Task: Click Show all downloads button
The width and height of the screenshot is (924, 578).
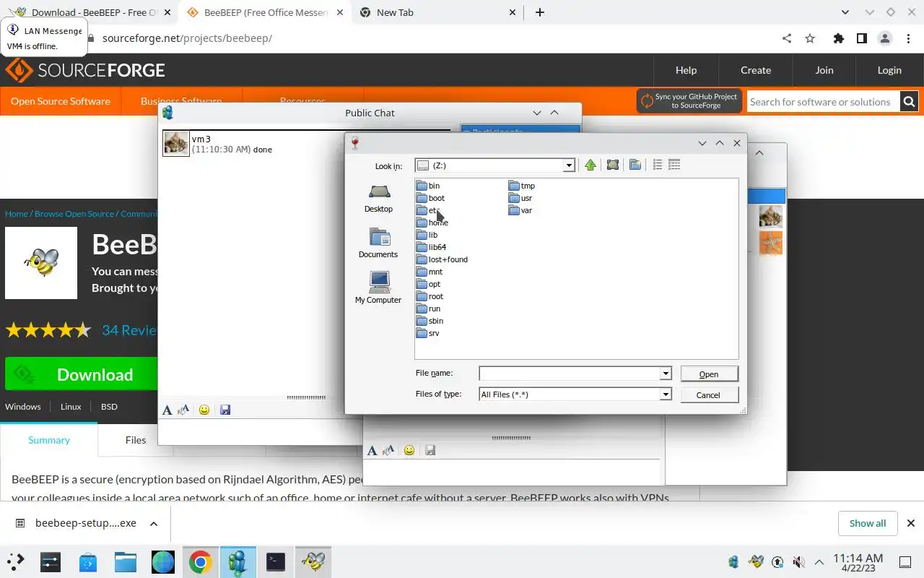Action: (x=868, y=523)
